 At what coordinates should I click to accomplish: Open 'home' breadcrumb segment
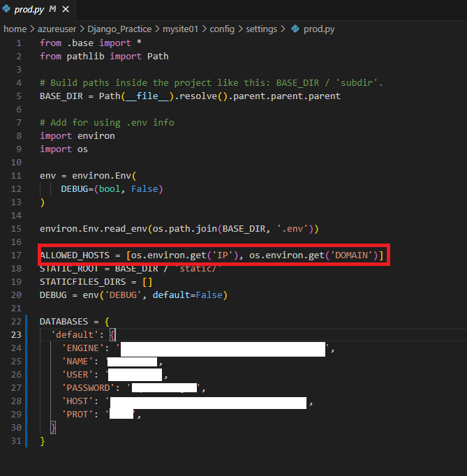(15, 29)
